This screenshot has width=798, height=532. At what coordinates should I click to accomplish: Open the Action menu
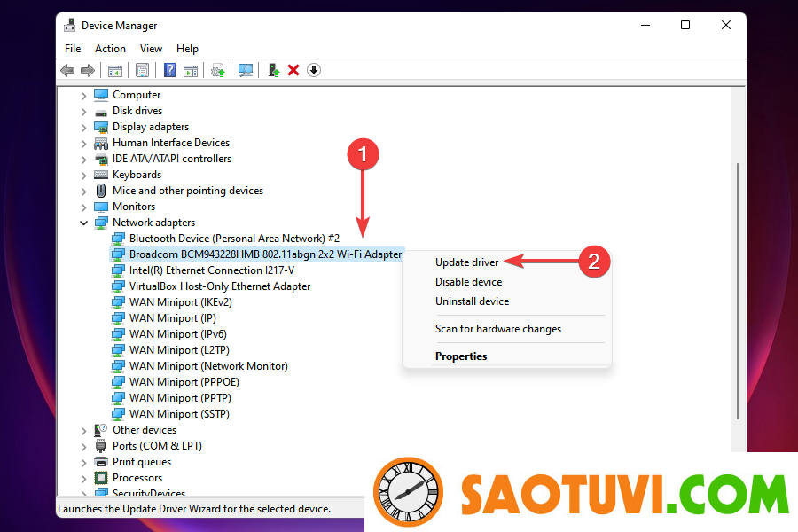pos(110,49)
